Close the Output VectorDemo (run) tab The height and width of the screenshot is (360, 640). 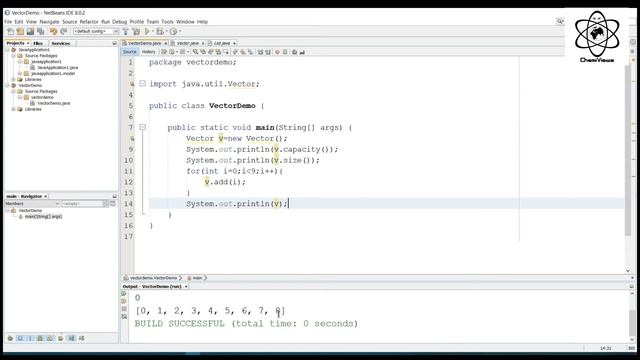point(186,287)
